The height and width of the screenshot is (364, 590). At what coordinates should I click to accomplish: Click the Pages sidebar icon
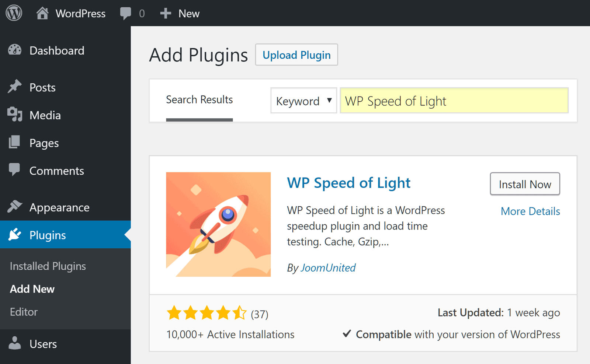tap(15, 142)
